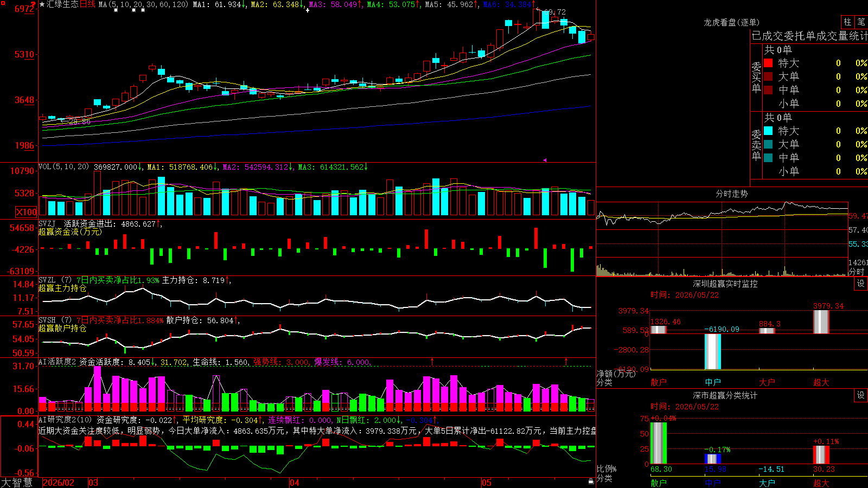Click the red 超大 bar showing 30.23

[821, 455]
